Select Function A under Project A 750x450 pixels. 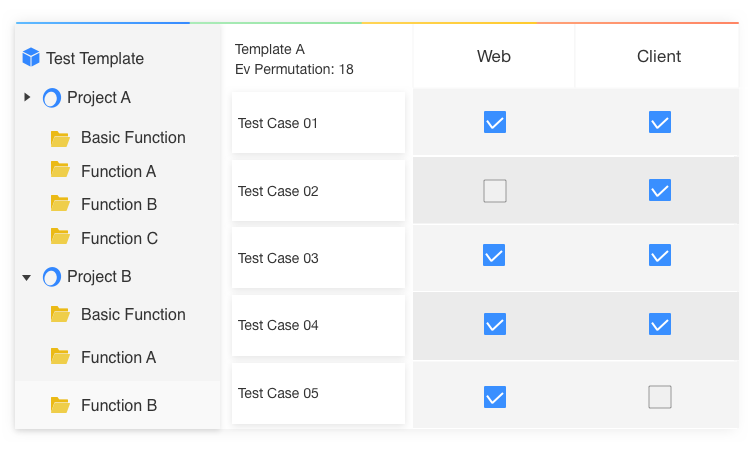click(118, 171)
